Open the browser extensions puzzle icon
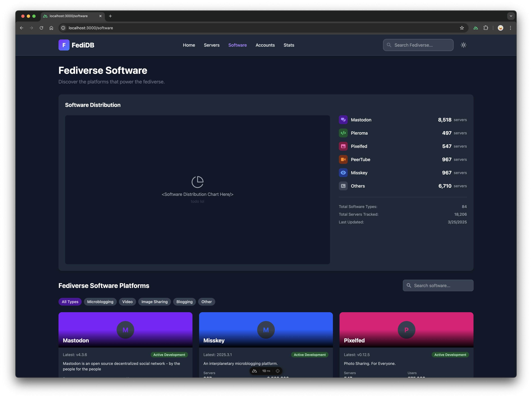This screenshot has height=398, width=532. click(486, 28)
